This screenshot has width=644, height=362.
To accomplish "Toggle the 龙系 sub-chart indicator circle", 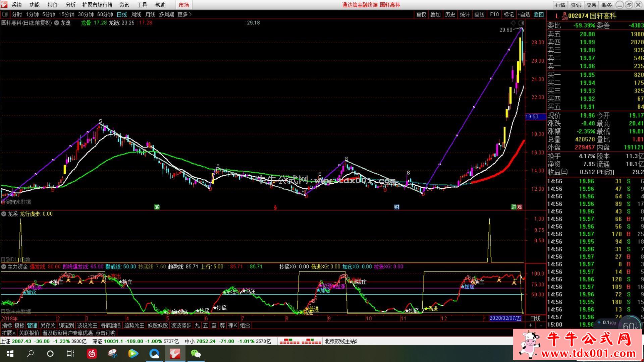I will click(4, 214).
